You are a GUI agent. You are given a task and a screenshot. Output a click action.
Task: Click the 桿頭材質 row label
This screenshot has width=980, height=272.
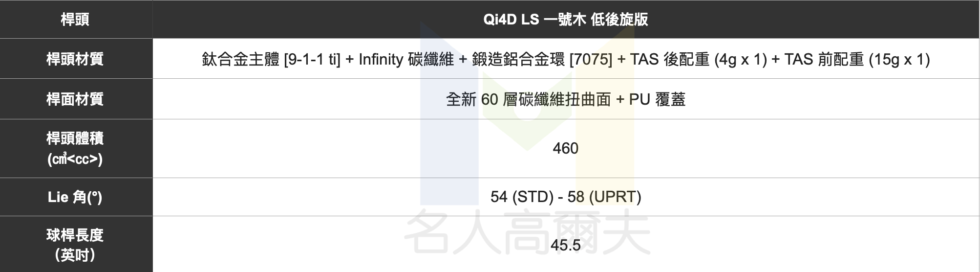point(75,59)
